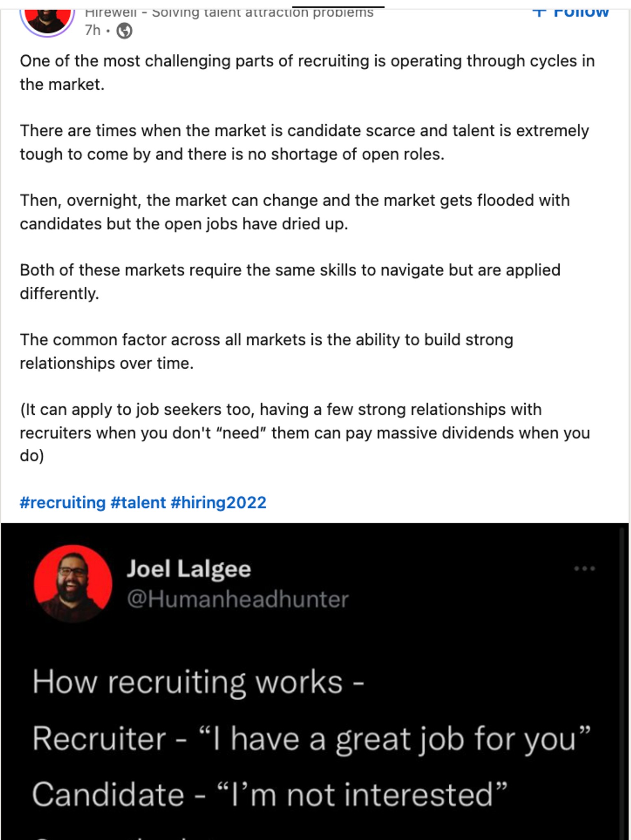Click the parenthetical about job seekers
631x840 pixels.
tap(304, 432)
